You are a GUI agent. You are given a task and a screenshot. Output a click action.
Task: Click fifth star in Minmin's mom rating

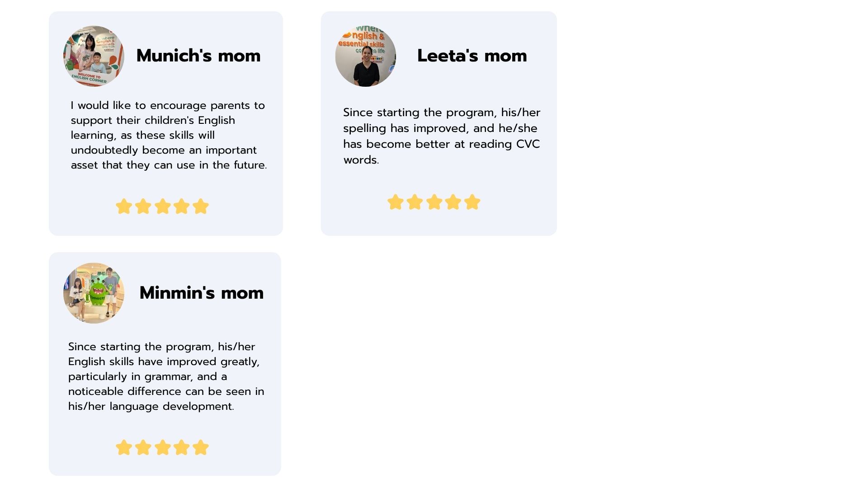click(201, 448)
